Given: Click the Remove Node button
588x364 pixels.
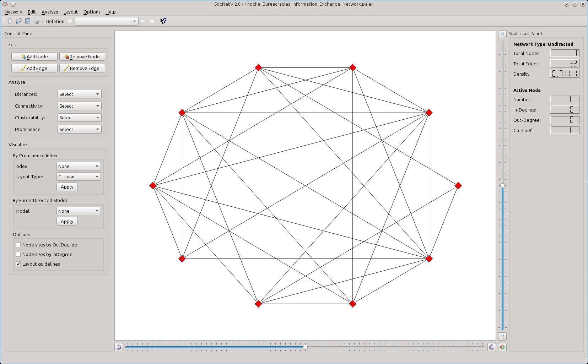Looking at the screenshot, I should (x=82, y=56).
